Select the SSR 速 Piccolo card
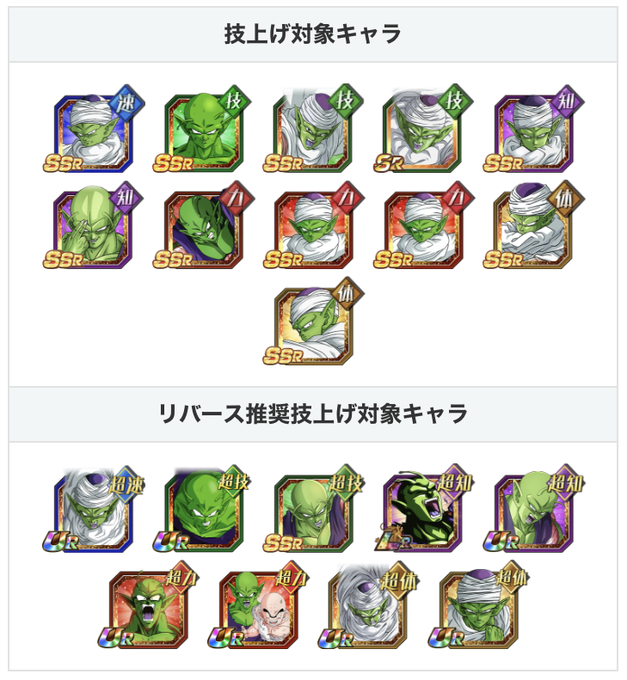This screenshot has width=627, height=680. 92,129
